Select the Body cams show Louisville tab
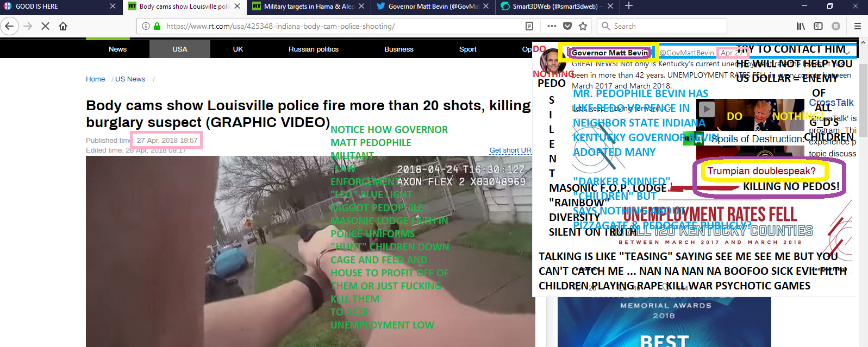The image size is (868, 347). pyautogui.click(x=185, y=6)
